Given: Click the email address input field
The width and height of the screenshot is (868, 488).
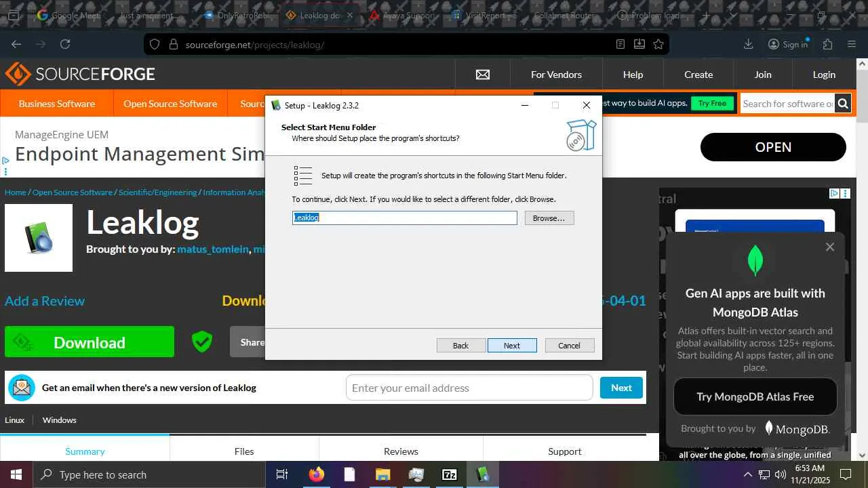Looking at the screenshot, I should click(x=469, y=388).
